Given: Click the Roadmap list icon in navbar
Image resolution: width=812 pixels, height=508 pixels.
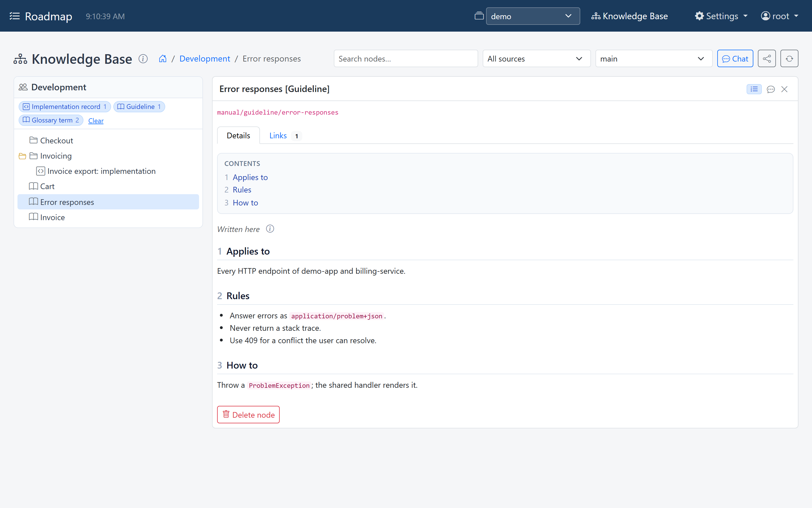Looking at the screenshot, I should tap(15, 16).
